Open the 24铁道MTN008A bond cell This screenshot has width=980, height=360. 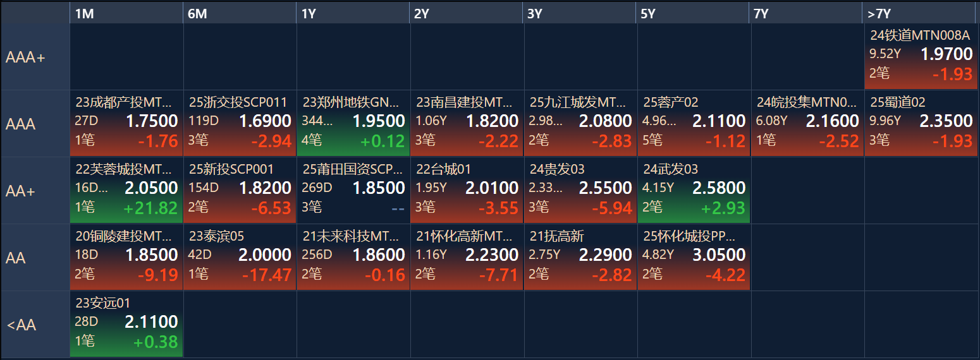(921, 56)
